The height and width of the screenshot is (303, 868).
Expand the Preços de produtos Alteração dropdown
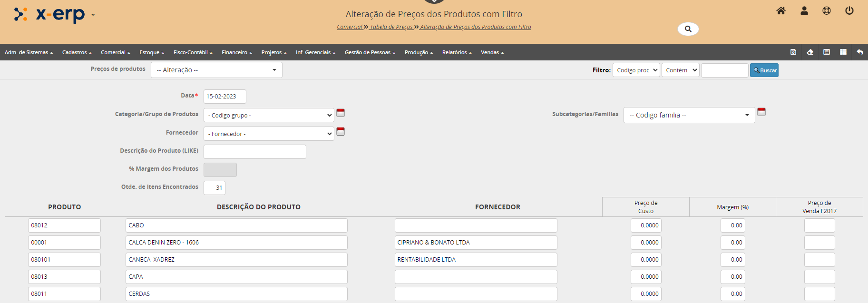[216, 70]
